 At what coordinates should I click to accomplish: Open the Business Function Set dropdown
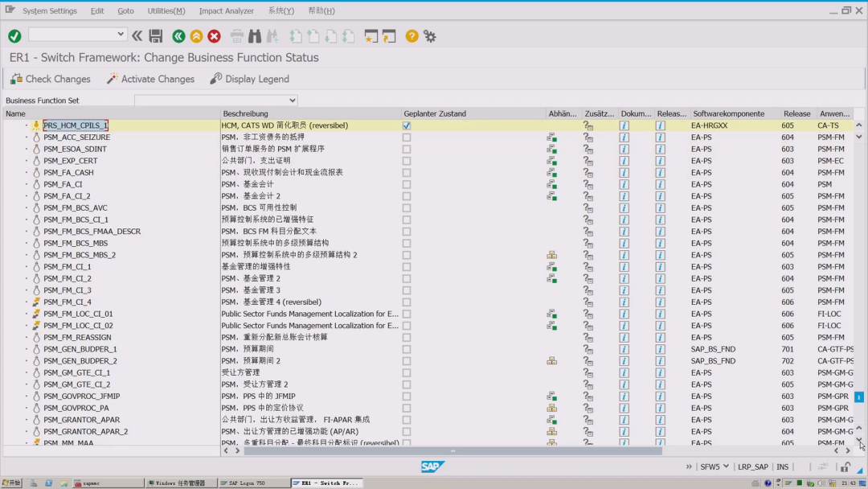(x=293, y=101)
